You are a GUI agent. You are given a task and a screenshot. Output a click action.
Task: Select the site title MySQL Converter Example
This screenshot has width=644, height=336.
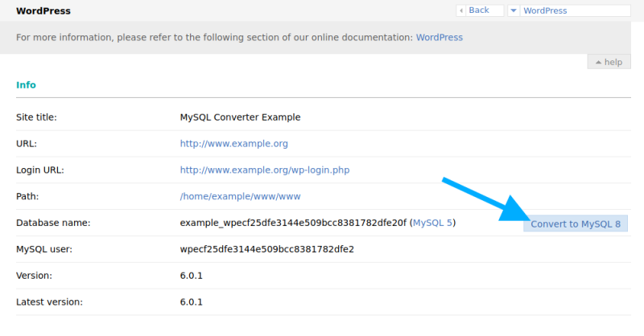pyautogui.click(x=240, y=117)
